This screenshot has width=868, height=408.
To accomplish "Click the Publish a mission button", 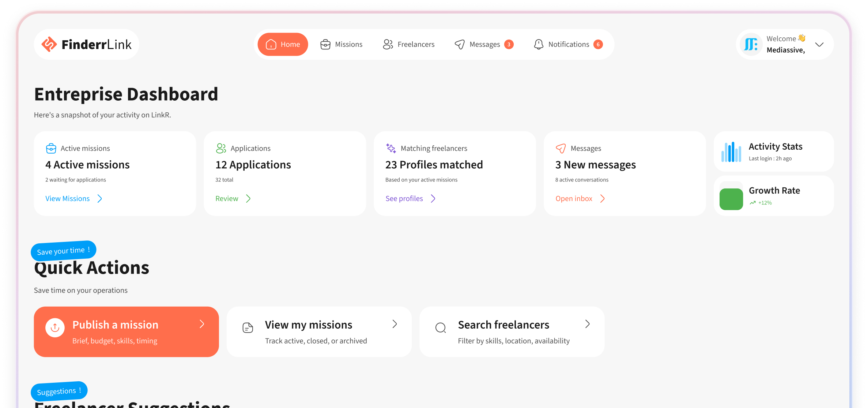I will pyautogui.click(x=126, y=332).
